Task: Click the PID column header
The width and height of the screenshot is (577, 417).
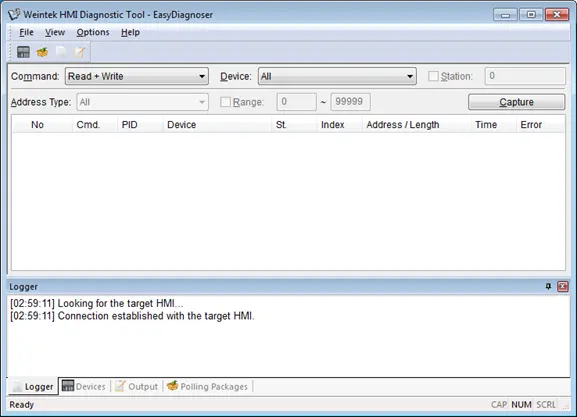Action: point(140,125)
